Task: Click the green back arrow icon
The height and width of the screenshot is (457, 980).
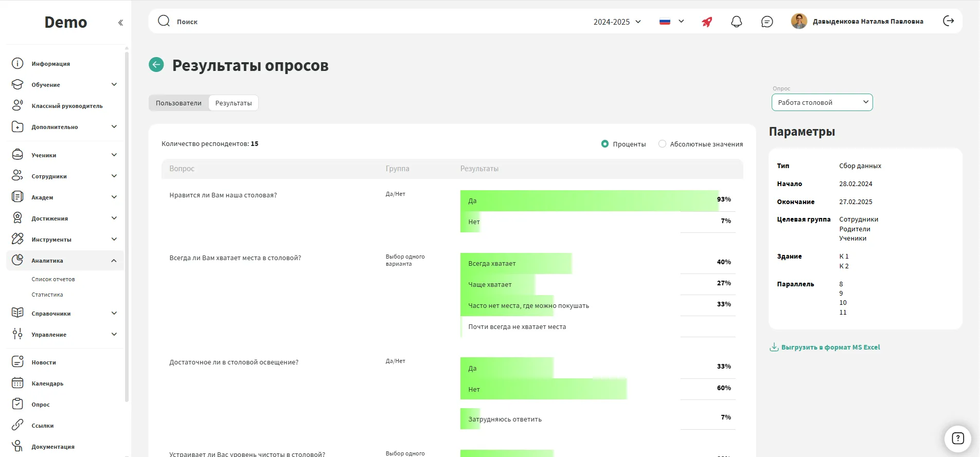Action: click(x=156, y=65)
